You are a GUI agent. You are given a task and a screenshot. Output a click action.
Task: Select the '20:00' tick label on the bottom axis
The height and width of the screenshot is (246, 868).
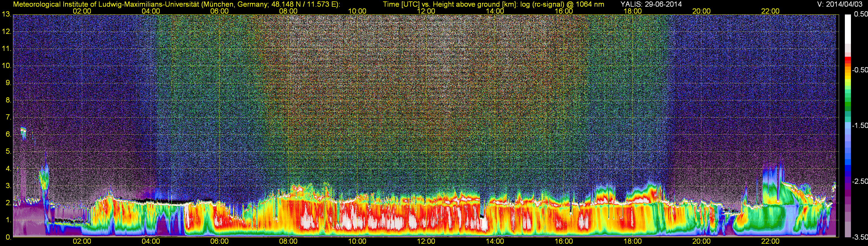[x=702, y=241]
